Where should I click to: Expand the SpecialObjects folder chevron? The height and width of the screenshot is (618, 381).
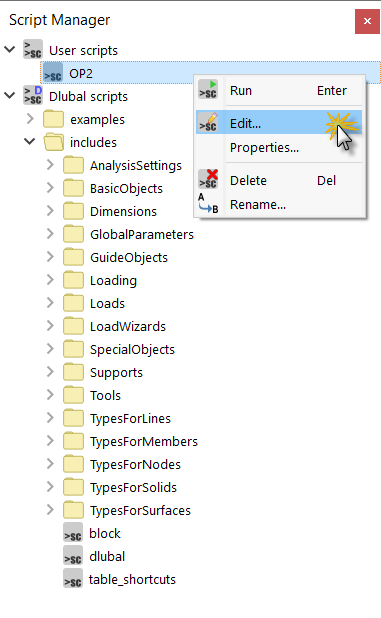point(50,348)
